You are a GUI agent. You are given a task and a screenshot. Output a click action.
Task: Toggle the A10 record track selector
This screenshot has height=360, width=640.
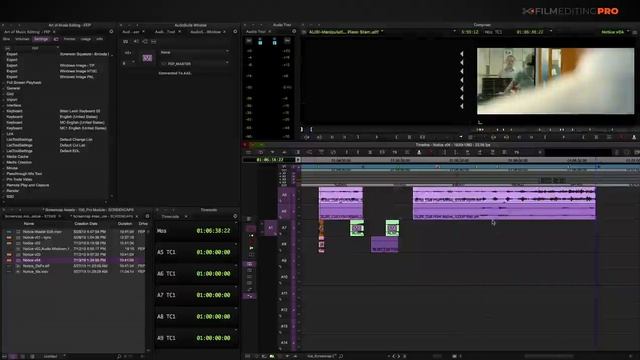click(284, 277)
